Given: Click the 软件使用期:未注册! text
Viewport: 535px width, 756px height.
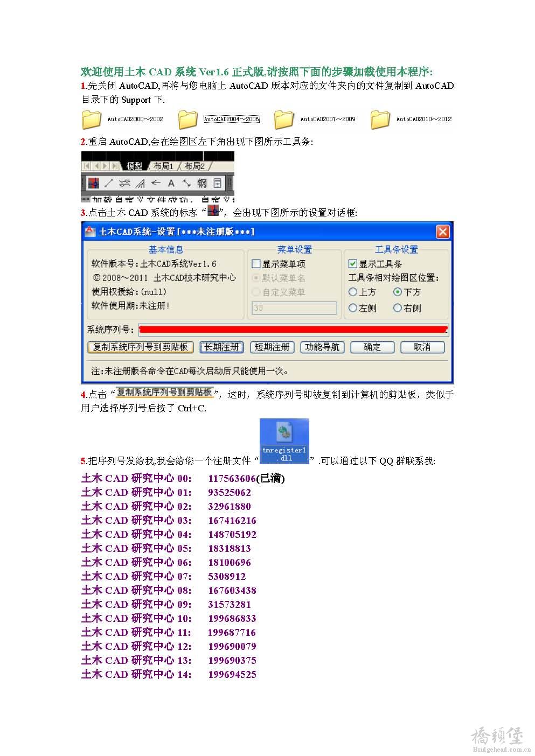Looking at the screenshot, I should point(131,306).
